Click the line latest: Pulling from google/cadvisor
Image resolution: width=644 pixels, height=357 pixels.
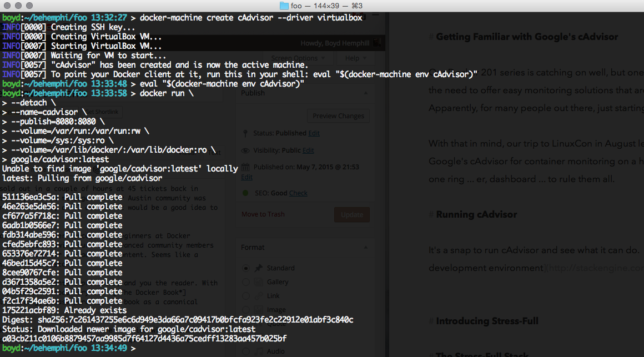[82, 178]
